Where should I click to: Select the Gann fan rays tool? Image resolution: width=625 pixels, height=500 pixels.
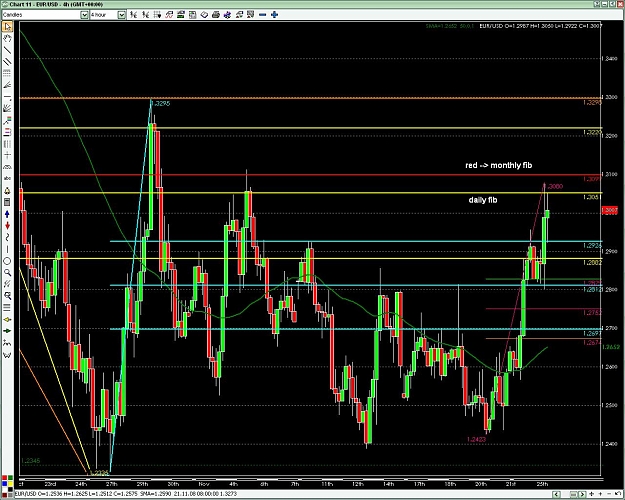pos(7,108)
